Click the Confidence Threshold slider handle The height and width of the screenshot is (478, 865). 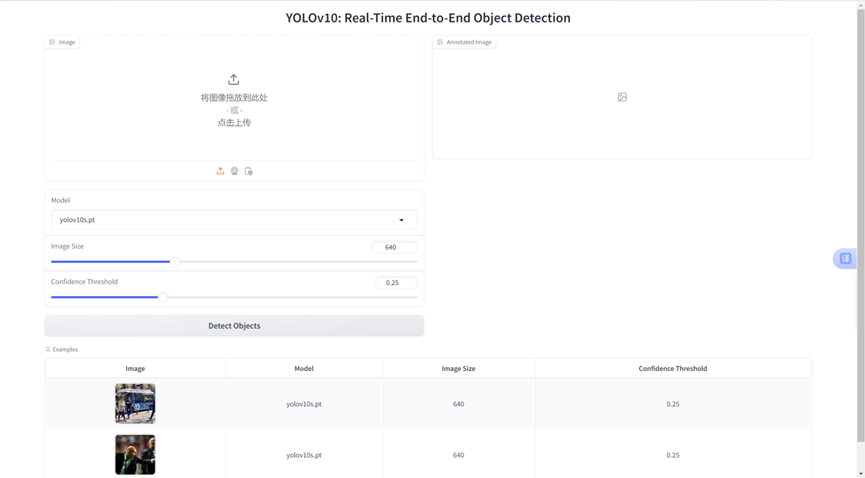click(163, 297)
